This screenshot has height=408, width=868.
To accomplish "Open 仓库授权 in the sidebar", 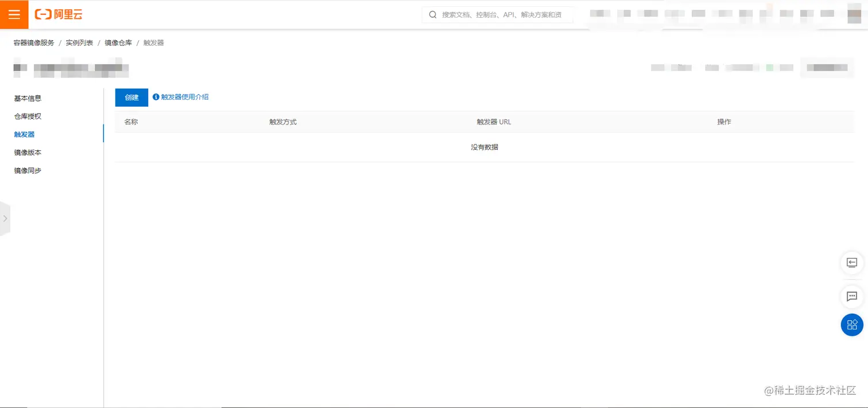I will 28,116.
